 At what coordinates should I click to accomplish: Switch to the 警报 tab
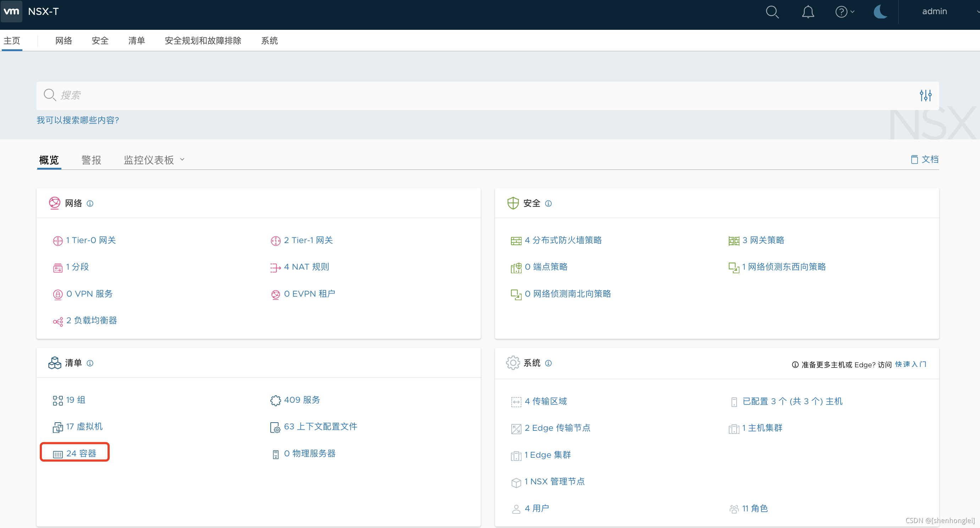tap(91, 160)
